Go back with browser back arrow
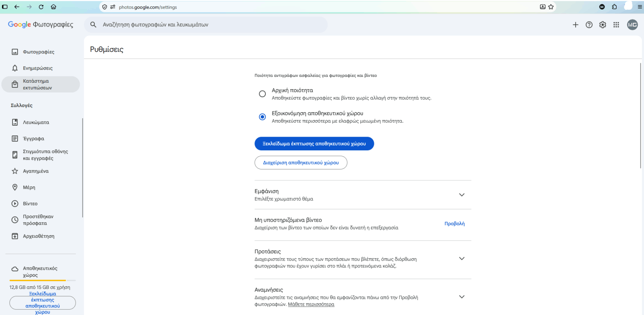 pos(17,7)
